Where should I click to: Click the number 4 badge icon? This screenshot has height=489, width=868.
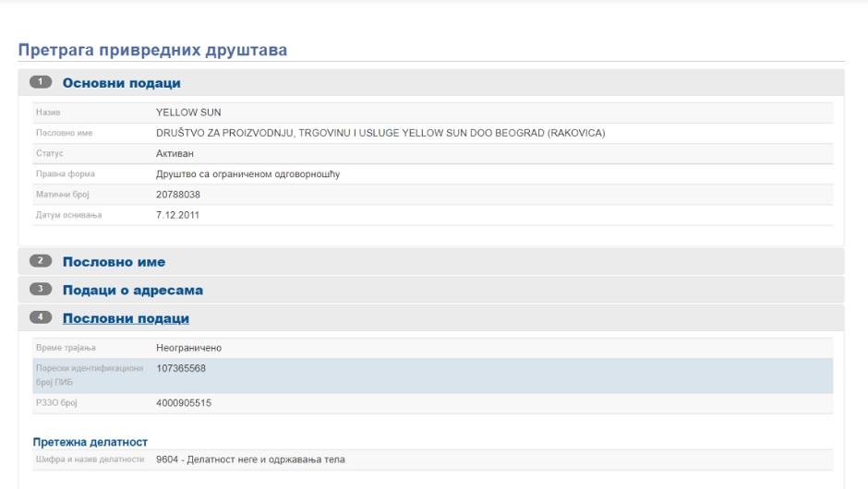coord(42,318)
